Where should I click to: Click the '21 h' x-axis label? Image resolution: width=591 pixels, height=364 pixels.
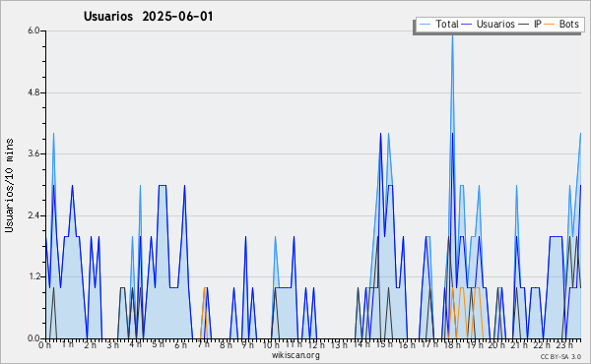(519, 345)
